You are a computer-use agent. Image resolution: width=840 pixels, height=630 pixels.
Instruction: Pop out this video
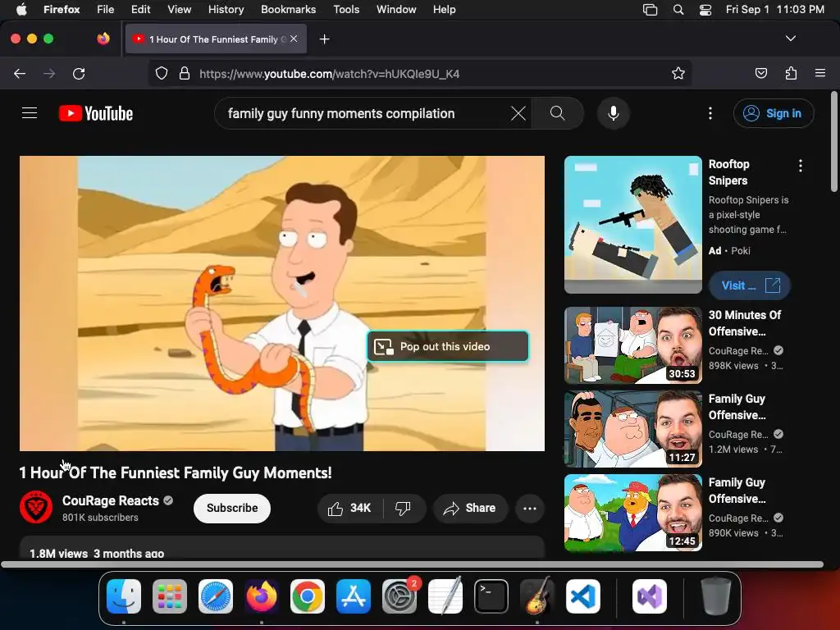[448, 347]
